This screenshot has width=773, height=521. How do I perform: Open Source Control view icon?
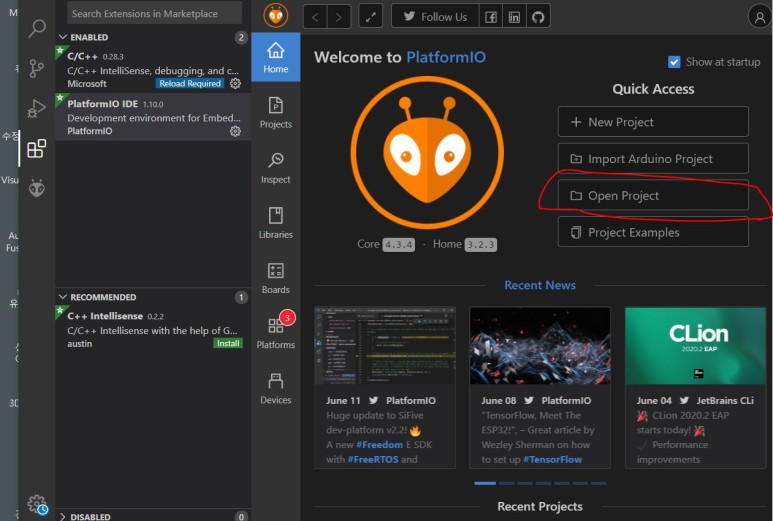click(36, 69)
